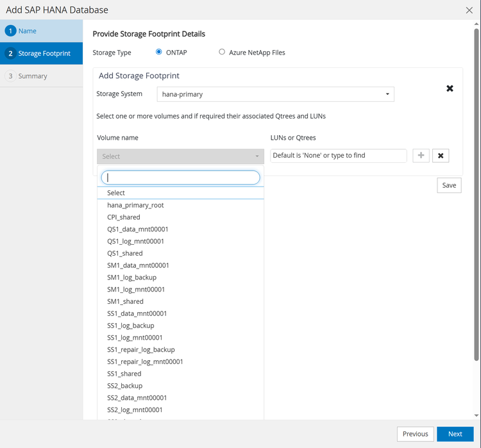Go to the Name wizard step
The image size is (481, 448).
28,31
